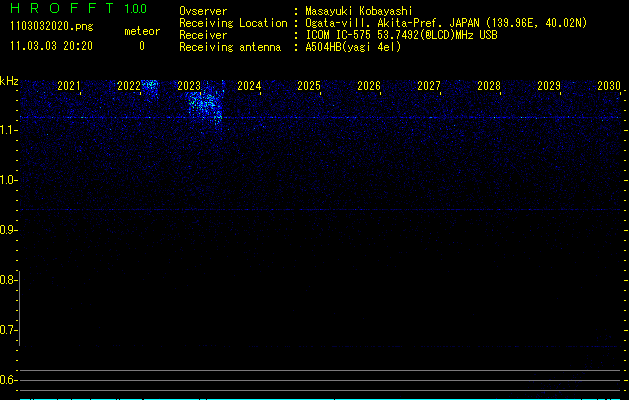The height and width of the screenshot is (400, 629).
Task: Click the 2021 time marker
Action: click(69, 86)
